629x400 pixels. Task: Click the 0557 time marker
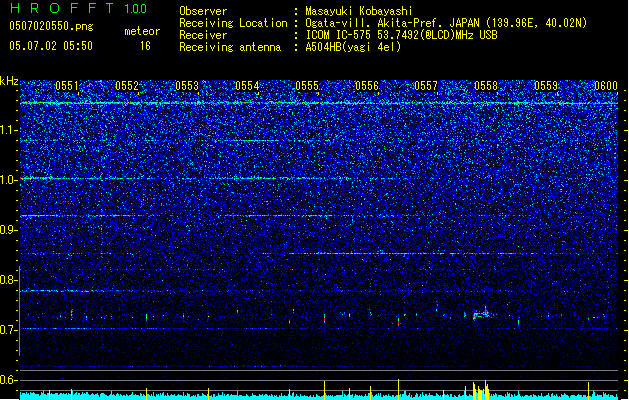[426, 86]
